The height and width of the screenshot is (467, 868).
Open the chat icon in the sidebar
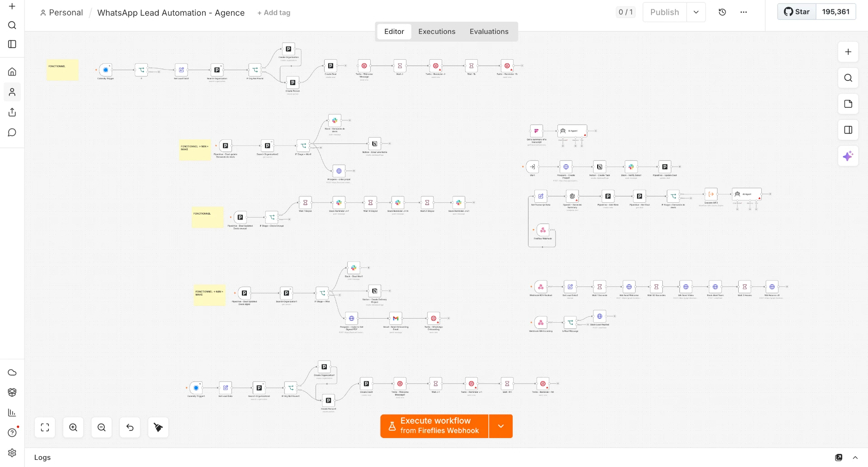pos(12,132)
